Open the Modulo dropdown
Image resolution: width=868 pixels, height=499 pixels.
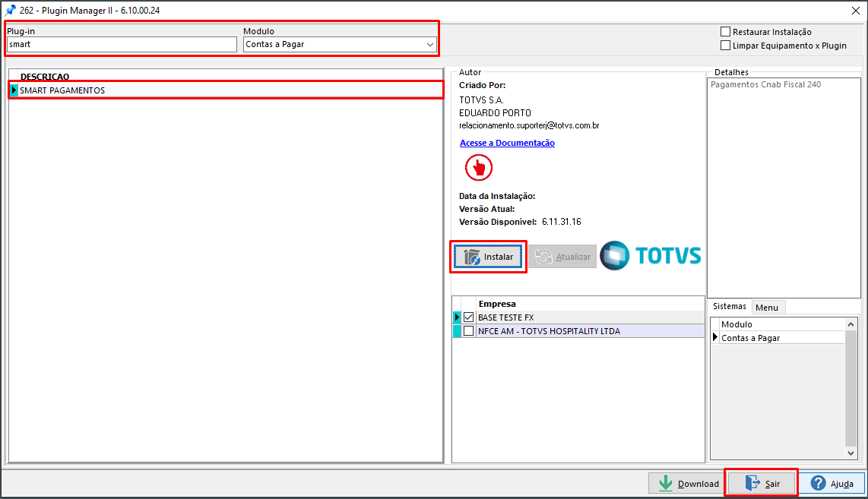click(x=431, y=44)
